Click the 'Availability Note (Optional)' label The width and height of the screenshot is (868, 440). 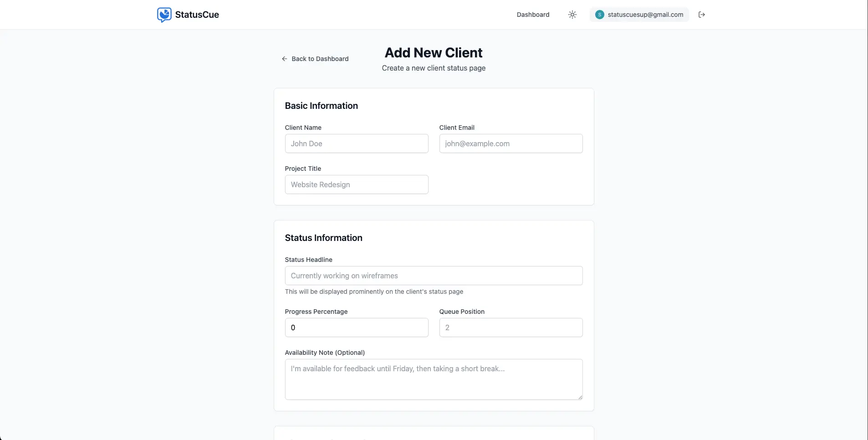coord(325,353)
